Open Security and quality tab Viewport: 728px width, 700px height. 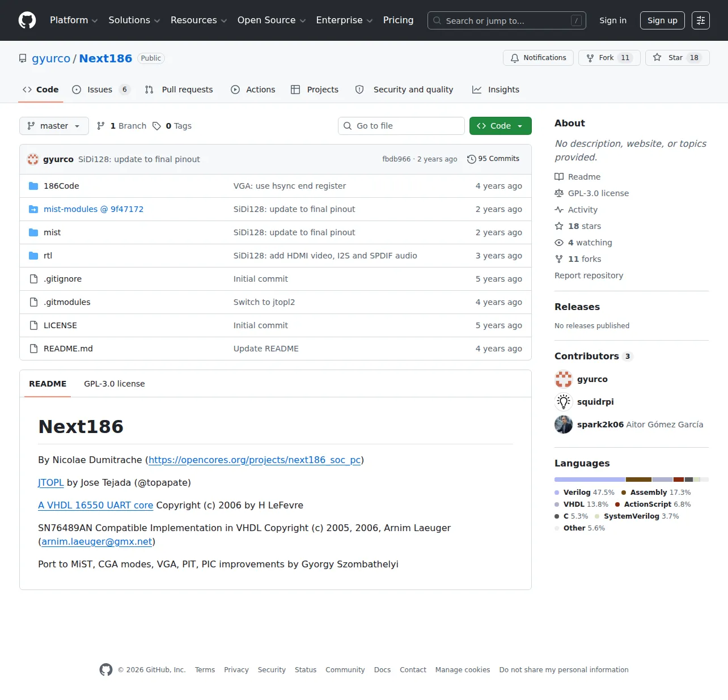coord(404,90)
